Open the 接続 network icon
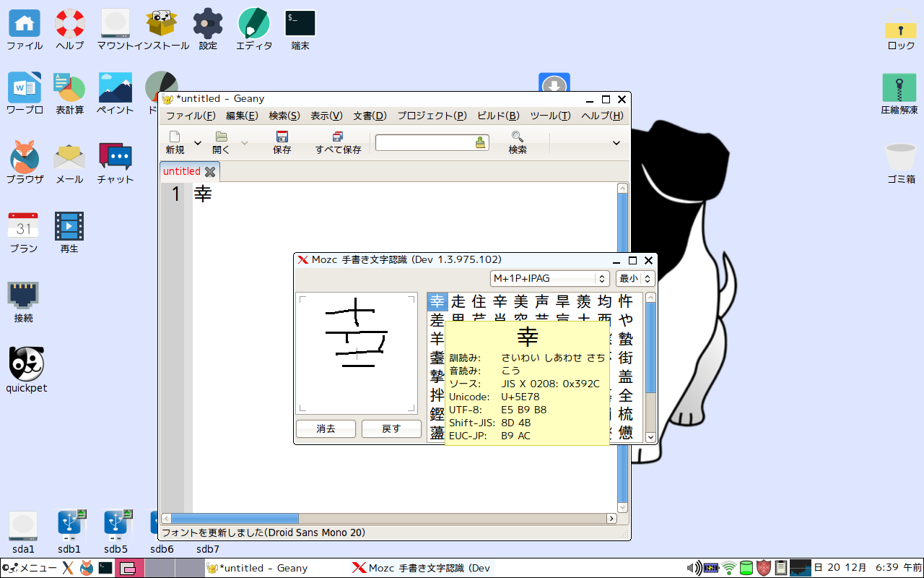Viewport: 924px width, 578px height. click(24, 296)
